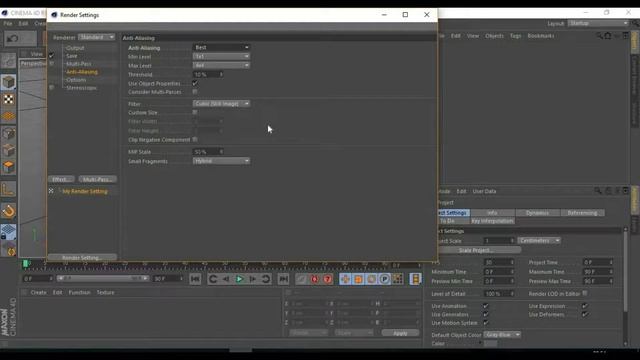Switch to Key Interpolation tab
This screenshot has height=360, width=640.
[x=492, y=221]
